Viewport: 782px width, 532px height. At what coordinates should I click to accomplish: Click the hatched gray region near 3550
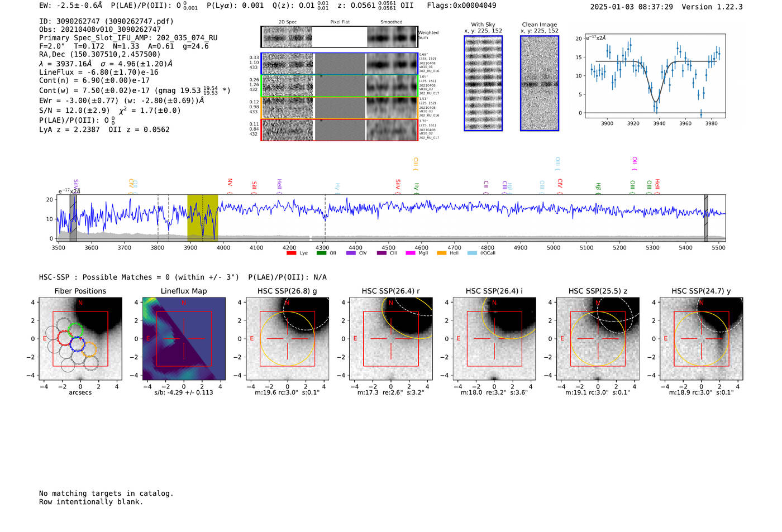(x=73, y=218)
